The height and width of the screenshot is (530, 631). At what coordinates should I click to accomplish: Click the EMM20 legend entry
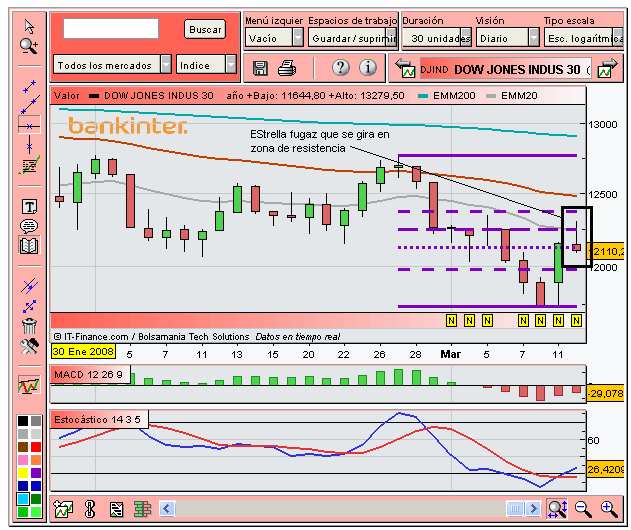pos(512,96)
